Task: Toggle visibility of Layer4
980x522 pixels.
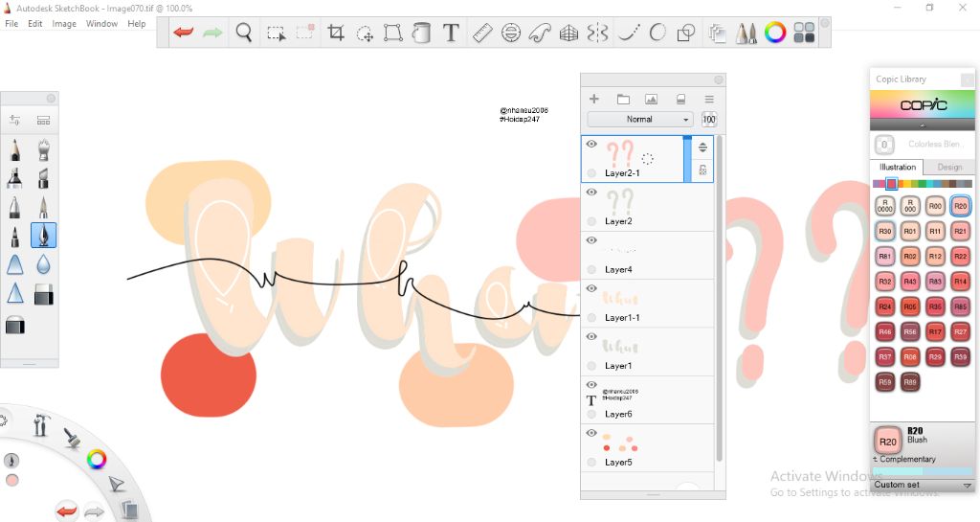Action: click(x=591, y=240)
